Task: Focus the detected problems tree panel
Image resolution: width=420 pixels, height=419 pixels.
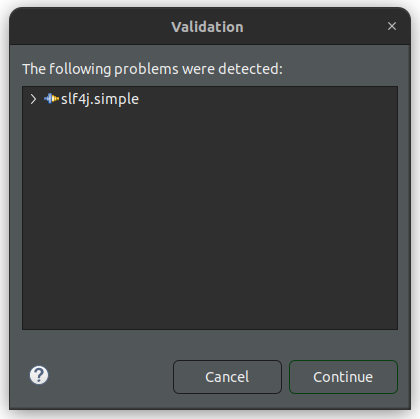Action: (x=210, y=208)
